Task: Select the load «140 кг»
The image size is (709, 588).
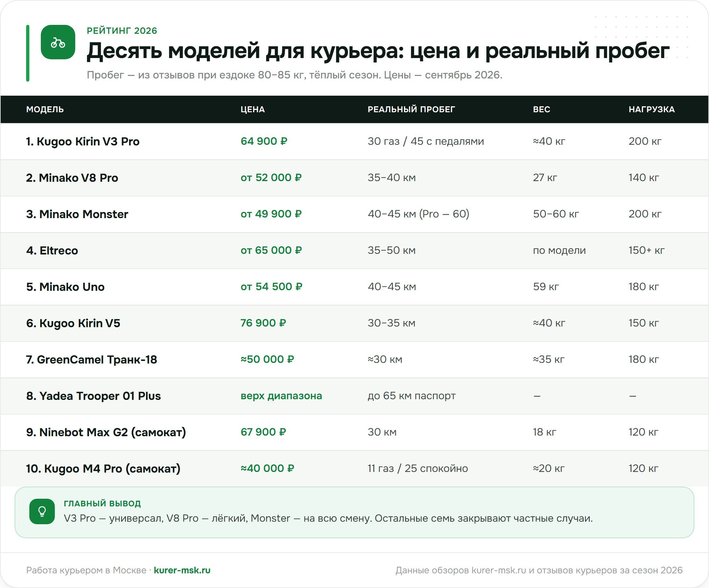Action: (x=644, y=178)
